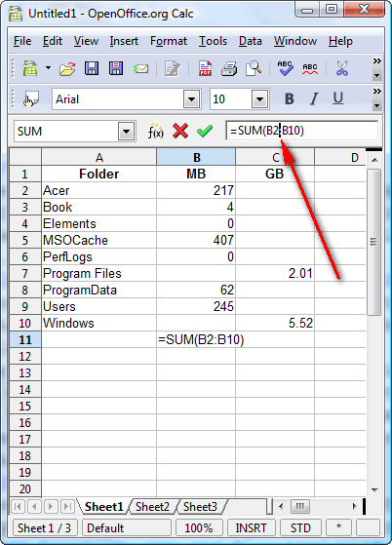Click the Save floppy disk icon
This screenshot has height=545, width=392.
tap(92, 68)
